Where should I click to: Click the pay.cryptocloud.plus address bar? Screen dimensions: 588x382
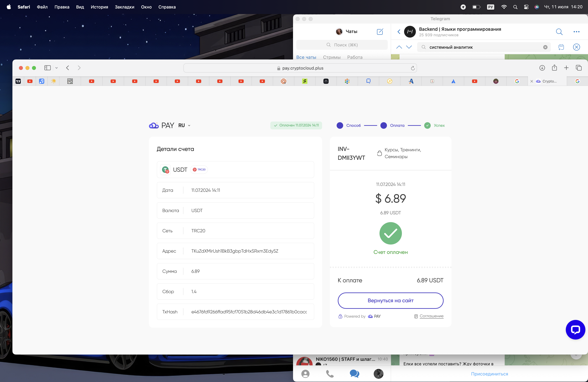point(300,68)
